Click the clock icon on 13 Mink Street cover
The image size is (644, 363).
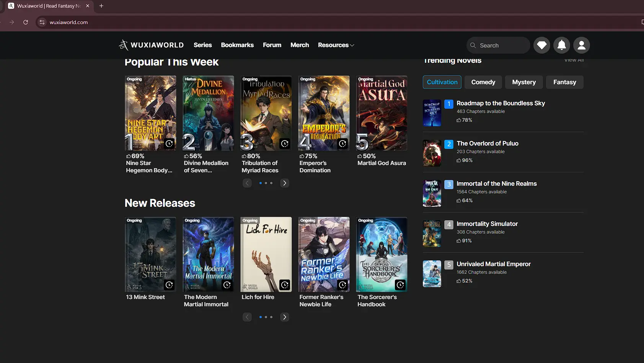(x=169, y=285)
